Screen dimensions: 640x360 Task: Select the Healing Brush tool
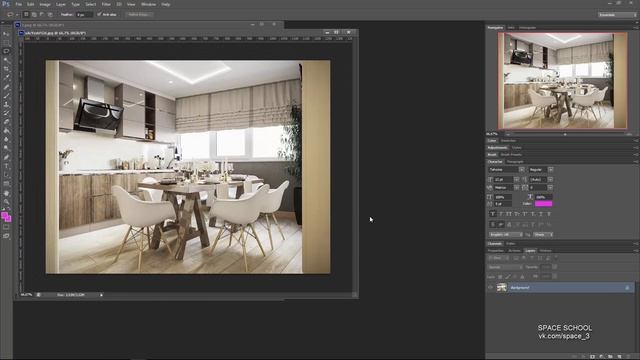tap(6, 87)
